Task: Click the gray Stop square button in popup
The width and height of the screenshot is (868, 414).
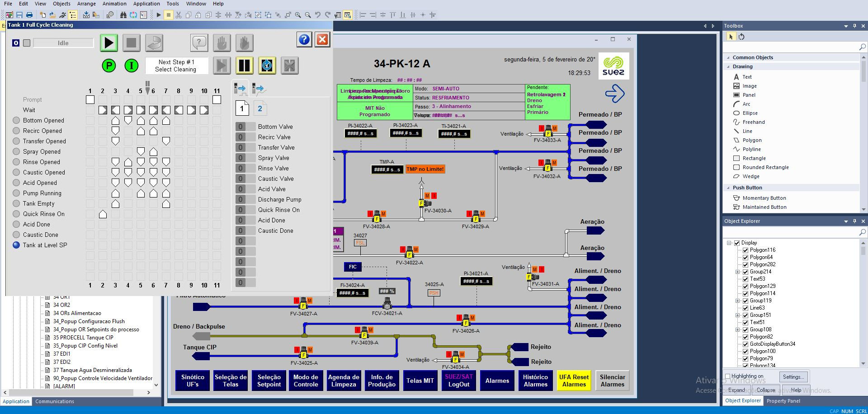Action: (132, 43)
